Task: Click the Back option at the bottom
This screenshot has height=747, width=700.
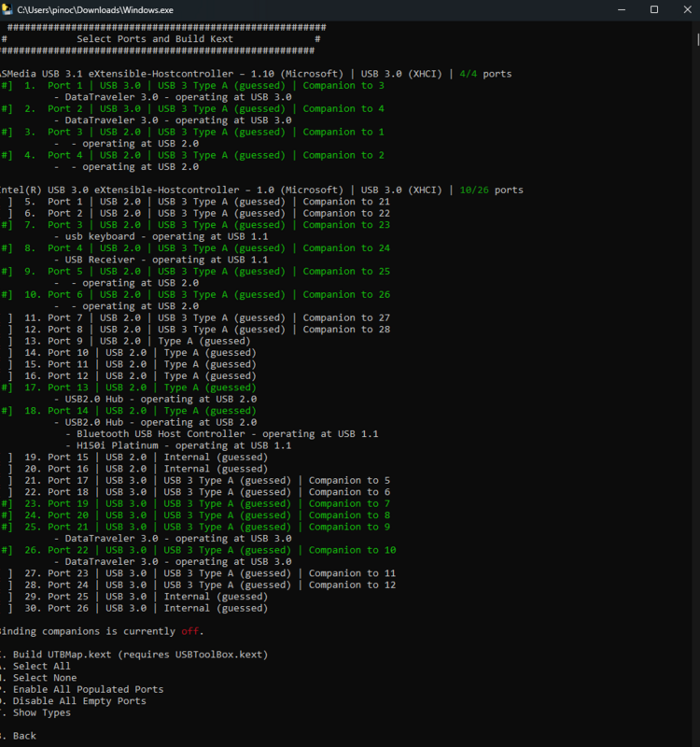Action: pos(24,736)
